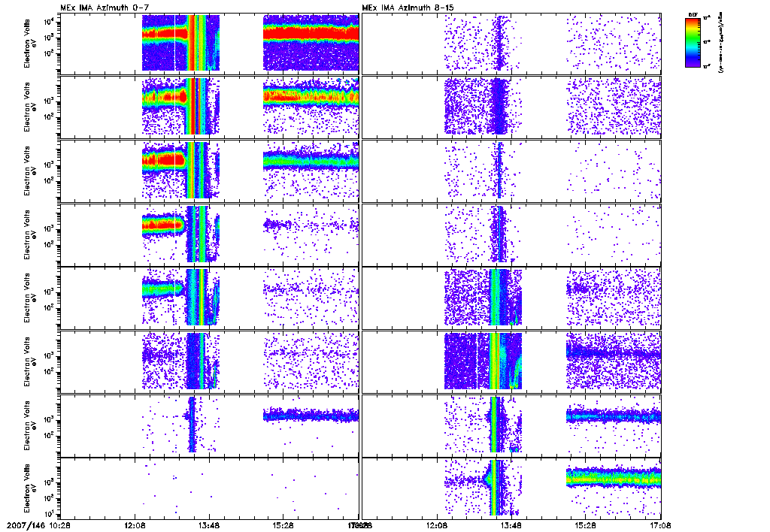Open the top Azimuth 0-7 spectrogram panel
Screen dimensions: 770x532
(209, 44)
